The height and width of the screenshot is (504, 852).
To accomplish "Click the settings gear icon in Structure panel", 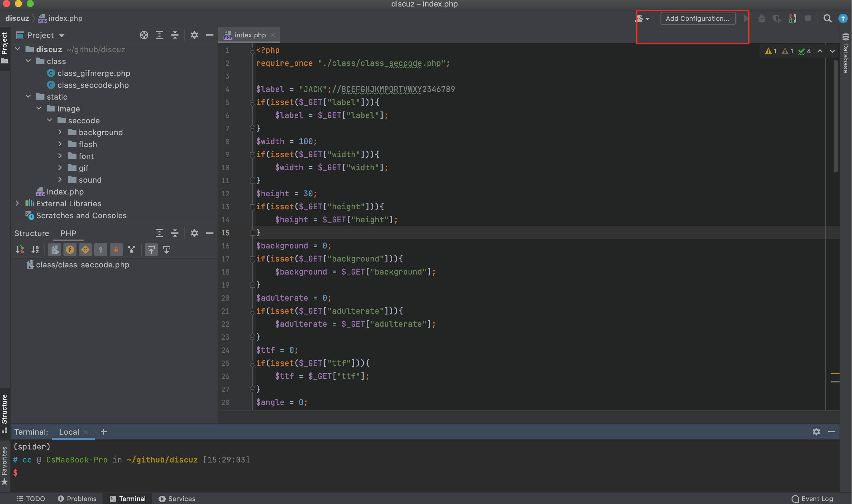I will pos(194,233).
